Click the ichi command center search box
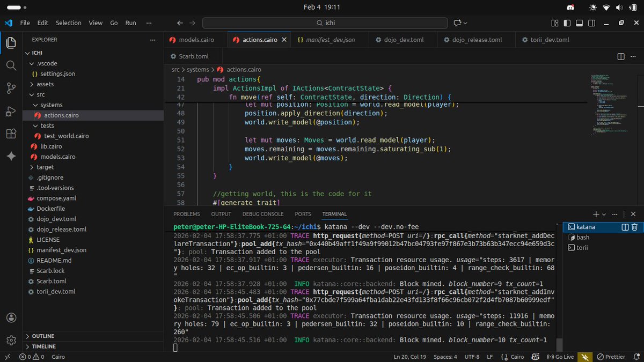Viewport: 644px width, 362px height. pos(325,23)
